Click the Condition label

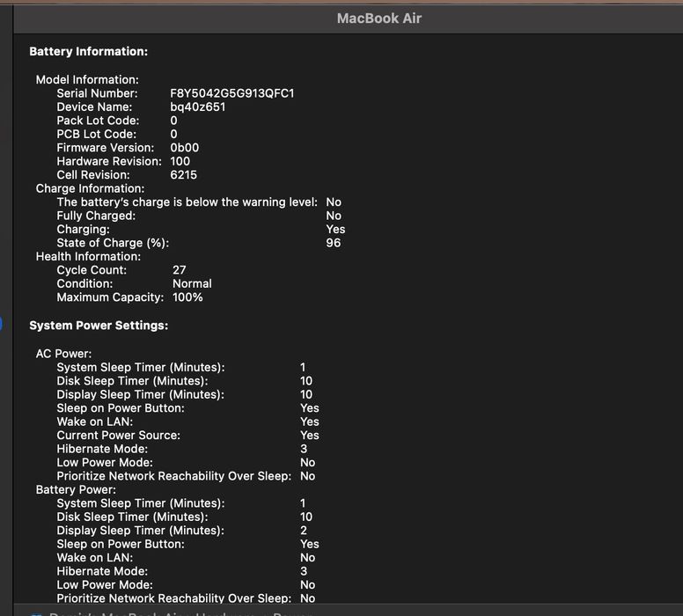[84, 283]
